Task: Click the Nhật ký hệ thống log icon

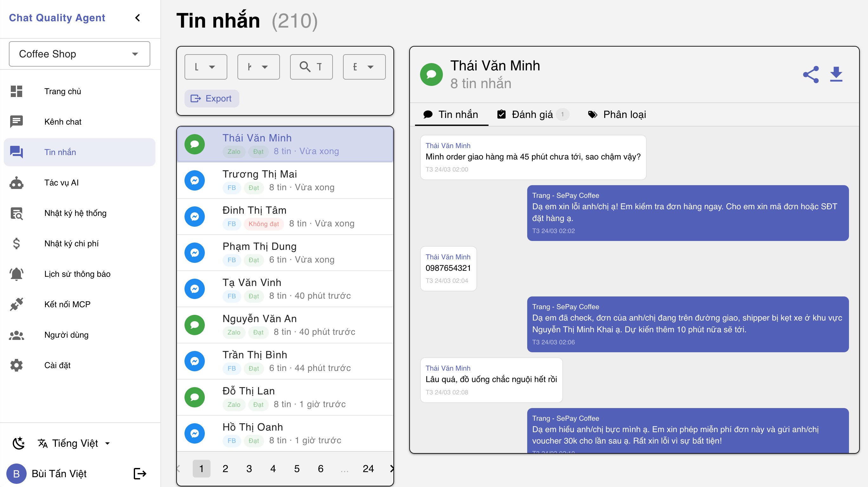Action: (16, 213)
